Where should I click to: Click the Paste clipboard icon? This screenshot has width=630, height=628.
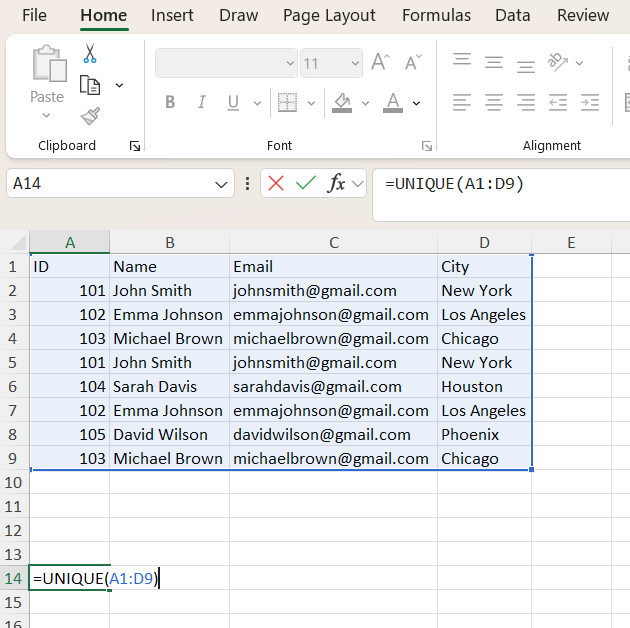(49, 64)
